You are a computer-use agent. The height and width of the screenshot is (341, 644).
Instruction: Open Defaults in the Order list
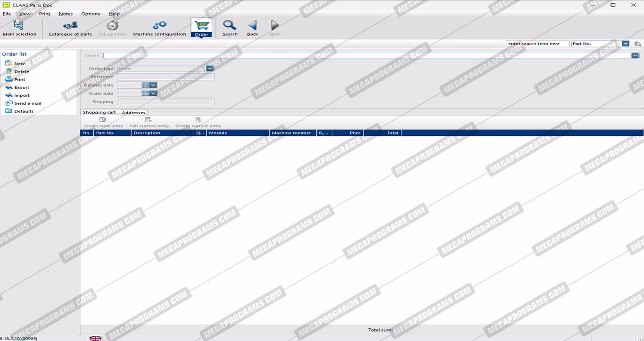click(24, 111)
